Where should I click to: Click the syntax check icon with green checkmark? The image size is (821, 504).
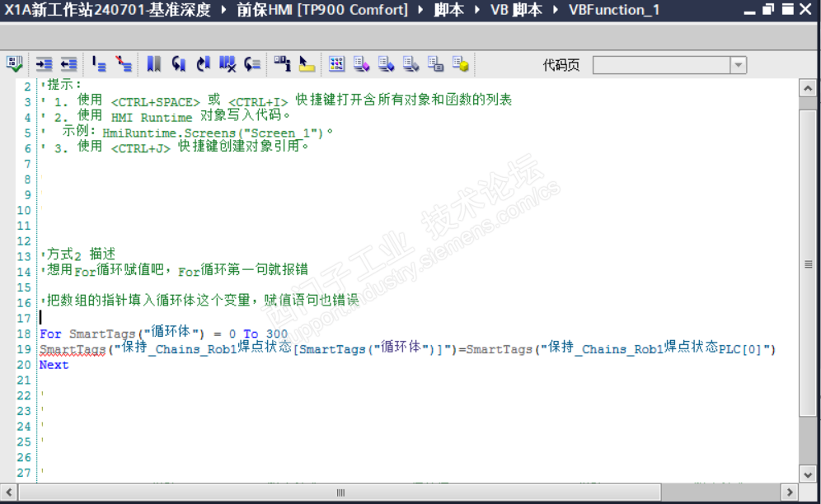(x=14, y=64)
